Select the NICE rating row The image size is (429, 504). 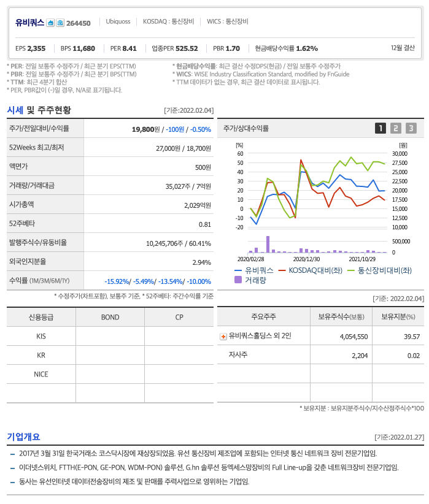110,374
